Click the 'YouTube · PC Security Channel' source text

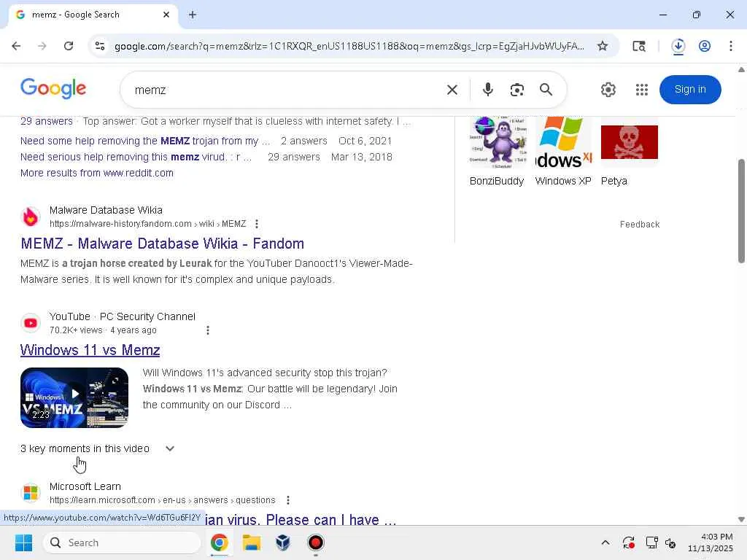click(123, 316)
